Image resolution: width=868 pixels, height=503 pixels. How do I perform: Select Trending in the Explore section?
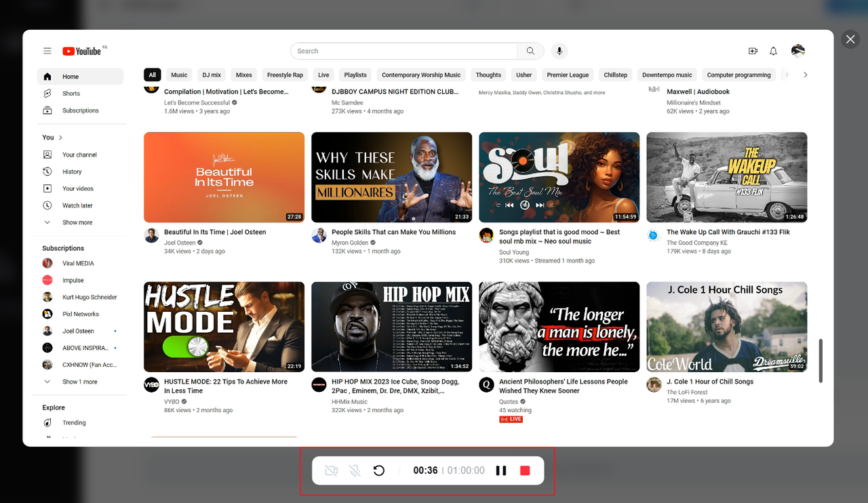73,422
